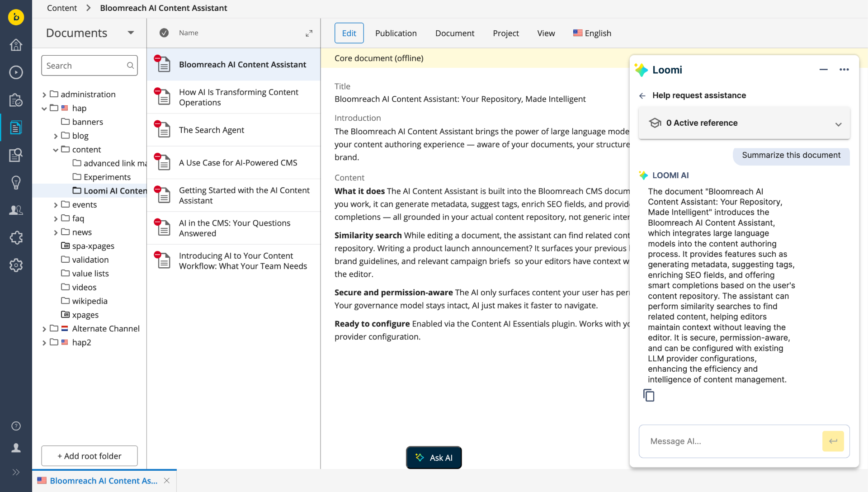Expand the administration folder
This screenshot has height=492, width=868.
(44, 95)
